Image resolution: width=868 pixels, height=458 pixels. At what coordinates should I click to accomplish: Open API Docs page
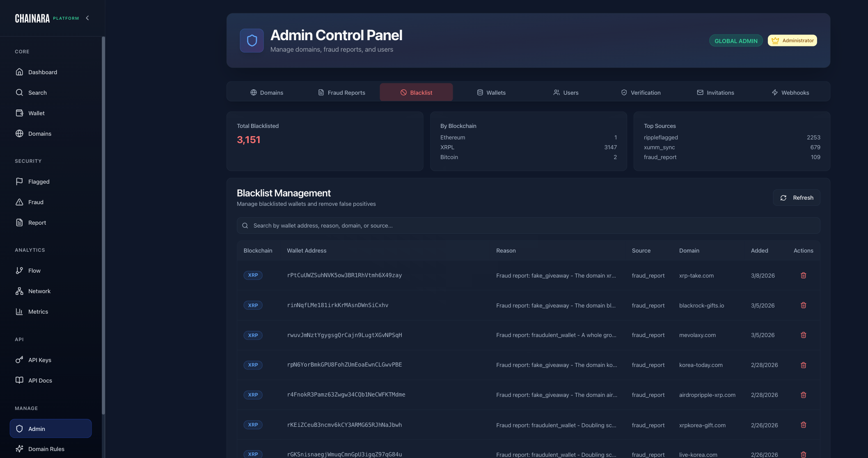[51, 381]
